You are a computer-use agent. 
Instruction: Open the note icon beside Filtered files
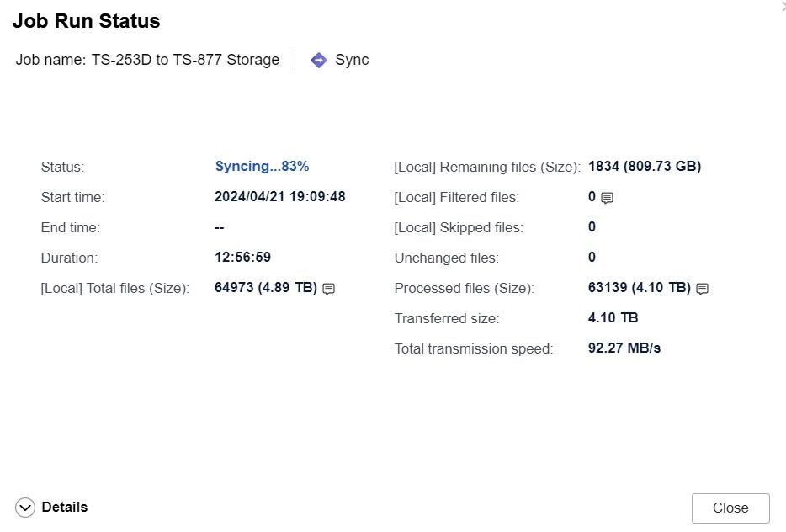[607, 198]
